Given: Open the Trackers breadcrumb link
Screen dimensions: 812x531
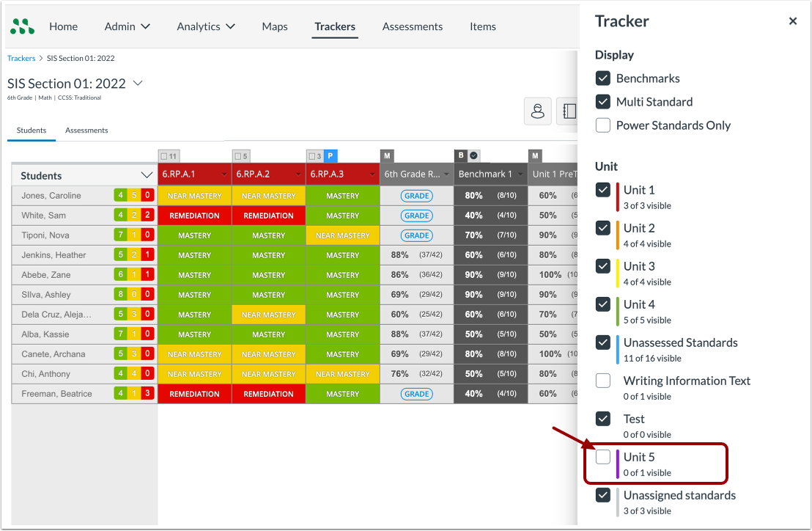Looking at the screenshot, I should pos(21,58).
